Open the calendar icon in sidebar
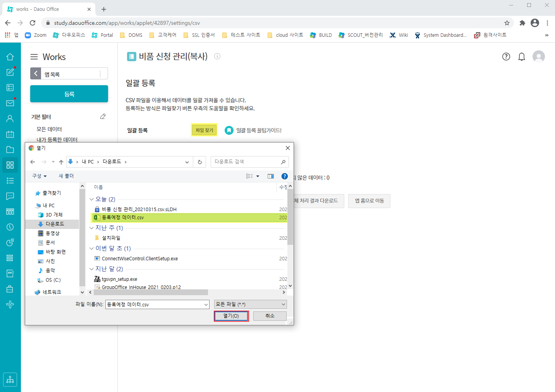Screen dimensions: 555x392 [x=10, y=134]
